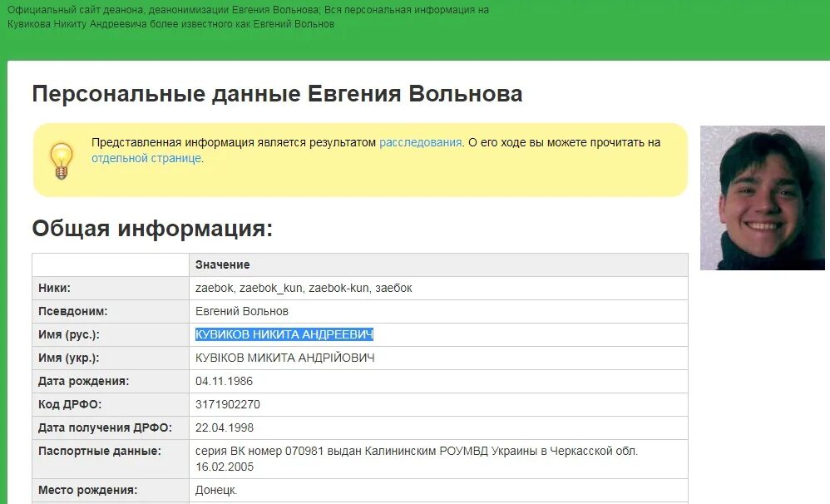
Task: Click the 'Паспортные данные:' label
Action: coord(100,451)
